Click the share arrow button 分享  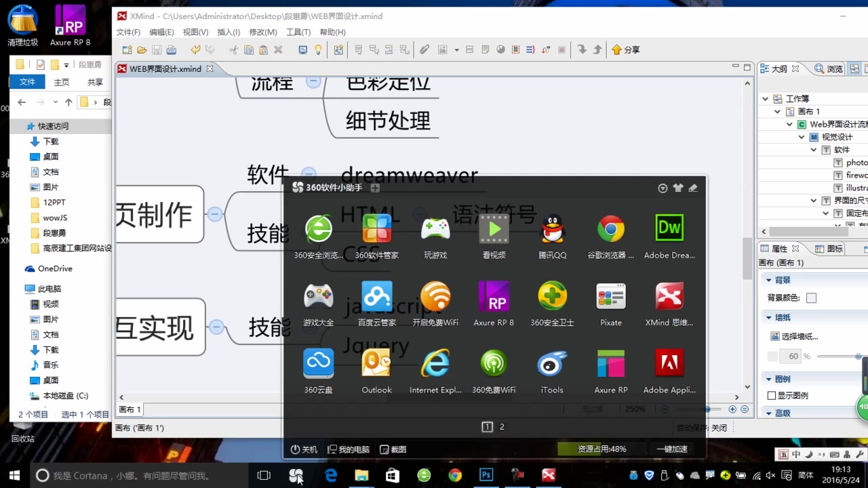click(625, 49)
